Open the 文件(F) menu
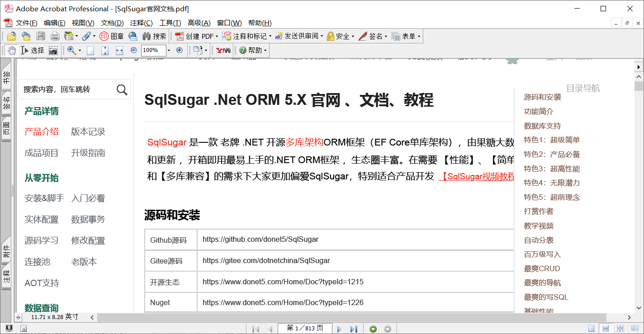Screen dimensions: 644x334 coord(26,23)
